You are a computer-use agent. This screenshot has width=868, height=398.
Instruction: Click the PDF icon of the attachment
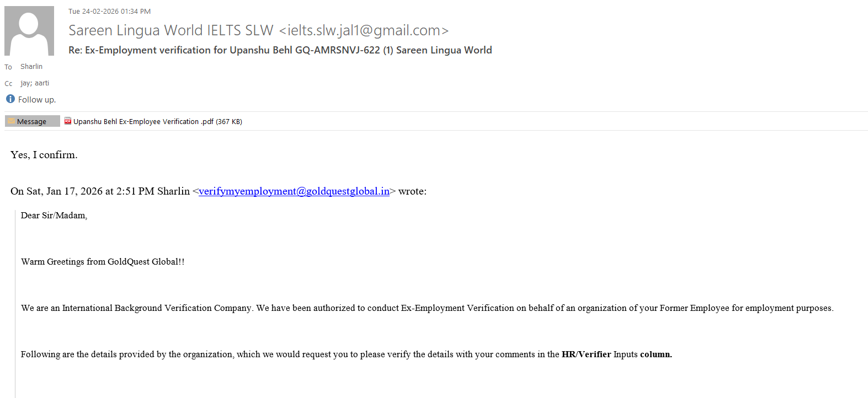68,121
